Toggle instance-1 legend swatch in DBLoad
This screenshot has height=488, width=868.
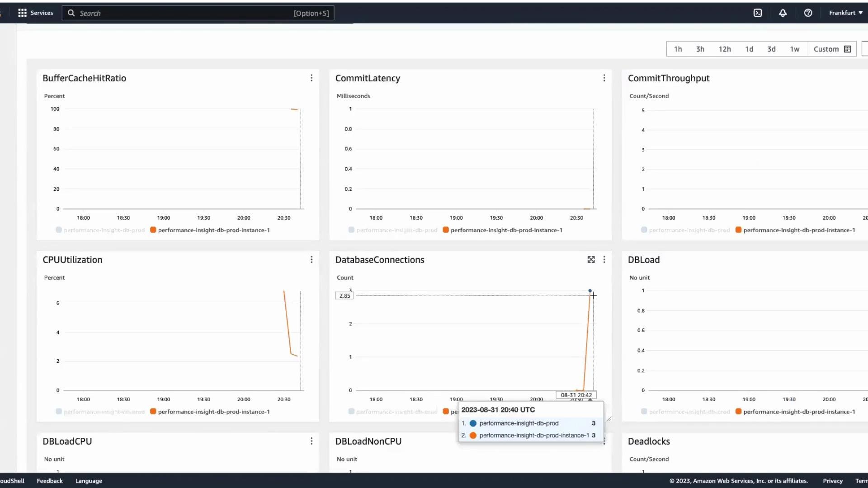click(x=738, y=412)
